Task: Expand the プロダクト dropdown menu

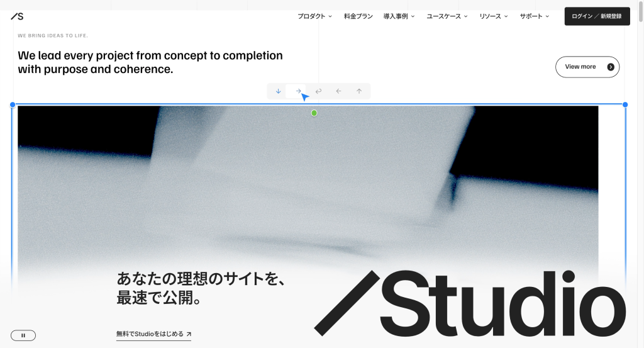Action: click(x=314, y=16)
